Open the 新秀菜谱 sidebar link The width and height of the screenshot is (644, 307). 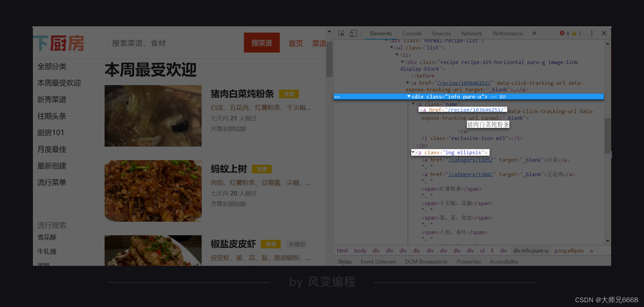[52, 100]
